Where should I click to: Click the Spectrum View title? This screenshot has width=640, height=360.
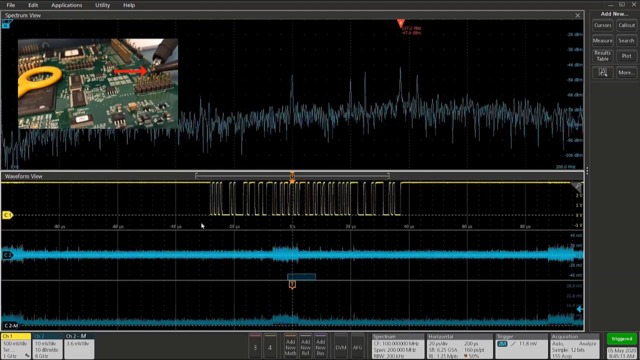tap(23, 16)
